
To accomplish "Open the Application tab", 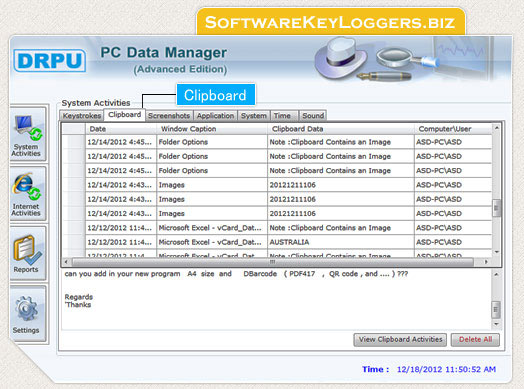I will [215, 116].
